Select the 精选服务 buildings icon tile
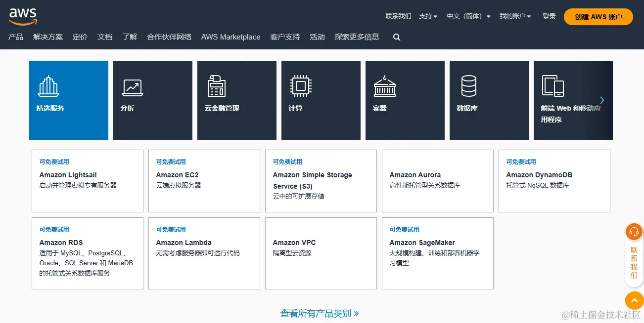Image resolution: width=644 pixels, height=323 pixels. [69, 100]
